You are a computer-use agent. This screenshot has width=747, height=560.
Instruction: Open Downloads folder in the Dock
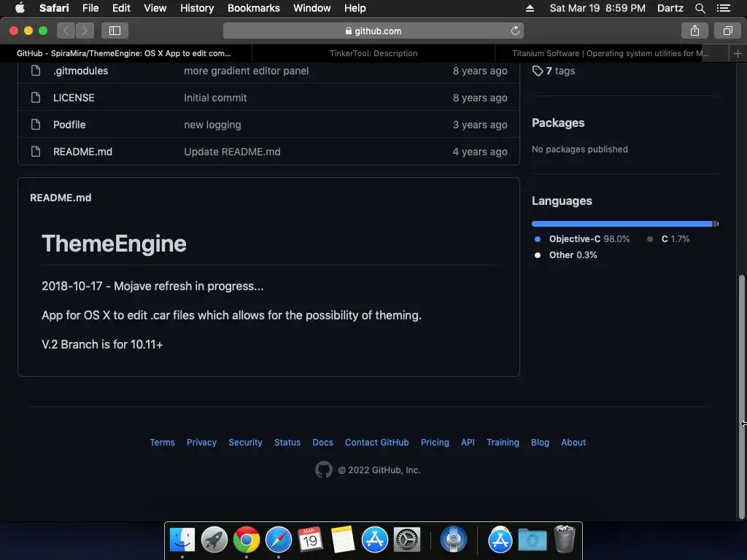(533, 540)
